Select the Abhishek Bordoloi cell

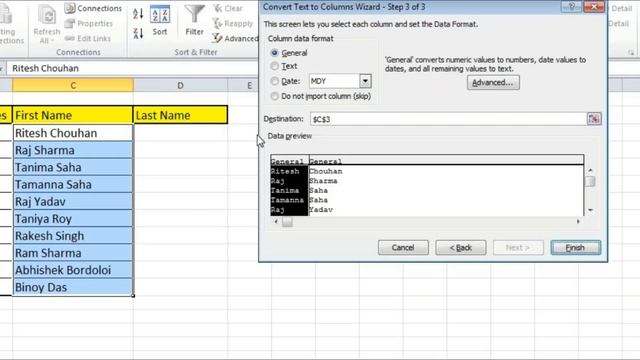click(x=73, y=270)
